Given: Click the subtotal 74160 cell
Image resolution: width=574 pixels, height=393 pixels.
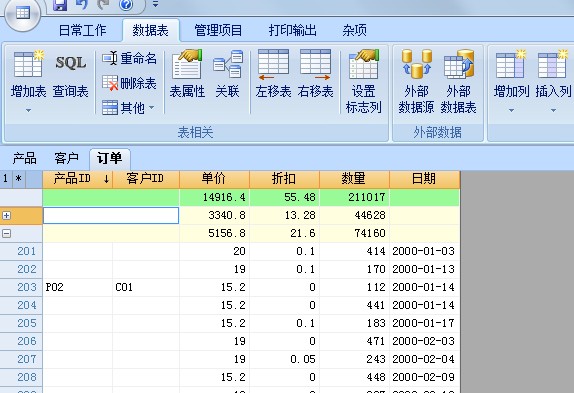Looking at the screenshot, I should coord(354,233).
